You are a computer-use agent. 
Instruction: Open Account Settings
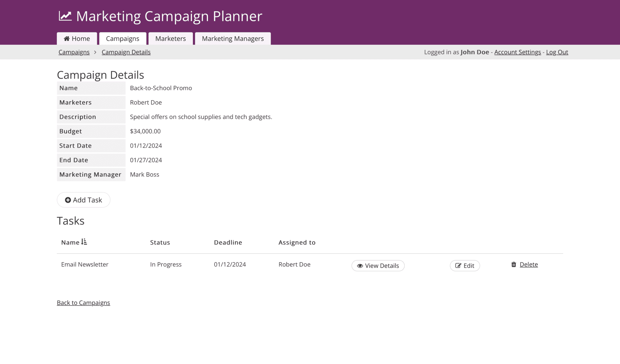pos(517,52)
